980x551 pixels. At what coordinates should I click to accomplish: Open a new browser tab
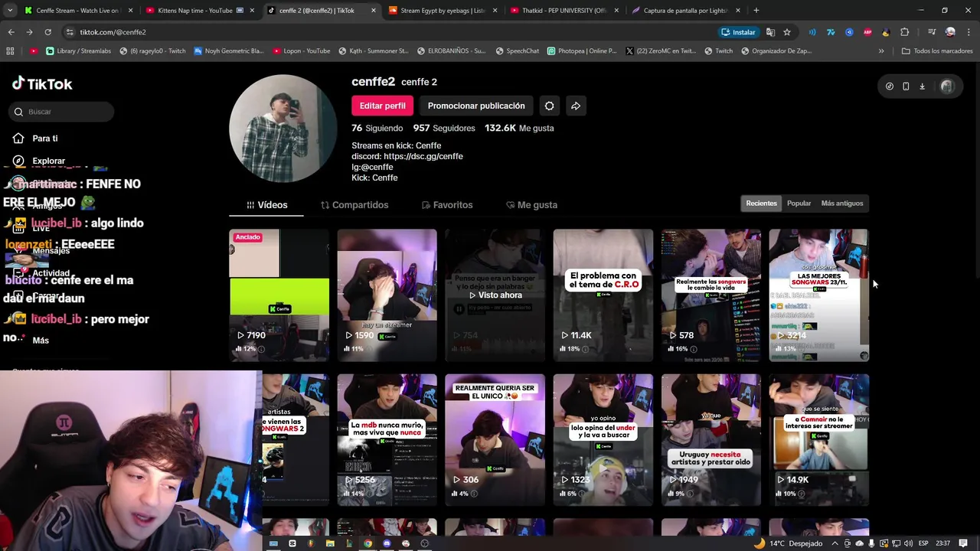coord(756,11)
